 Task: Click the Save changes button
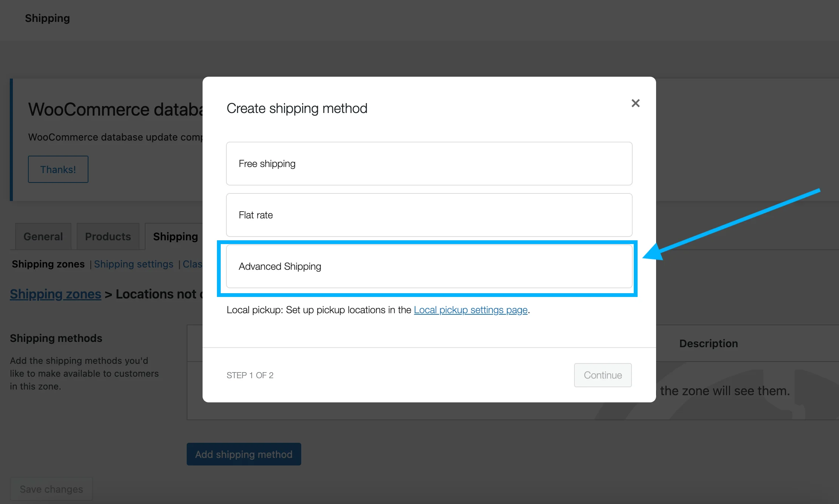[51, 489]
